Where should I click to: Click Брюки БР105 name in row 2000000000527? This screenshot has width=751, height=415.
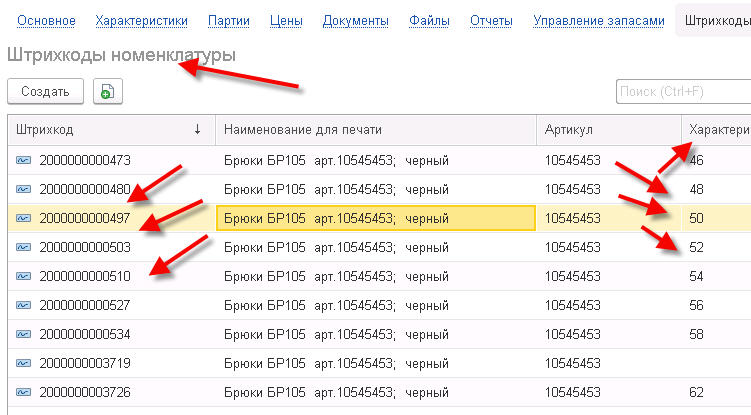(336, 305)
